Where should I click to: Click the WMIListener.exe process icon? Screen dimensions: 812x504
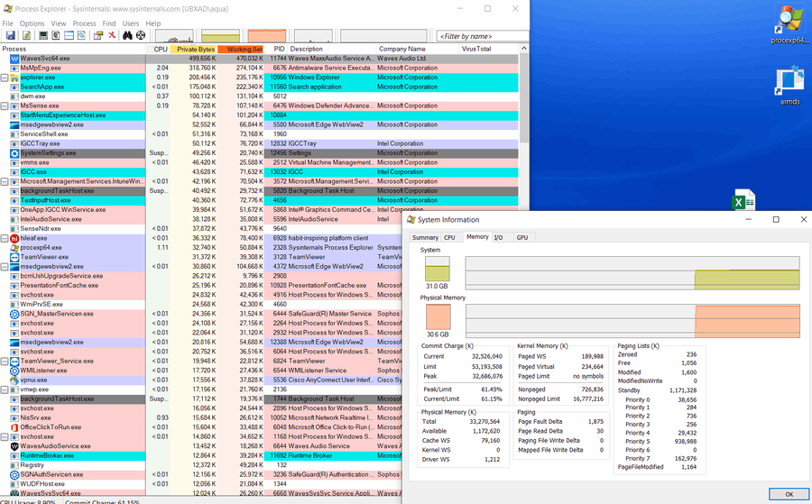pyautogui.click(x=14, y=371)
